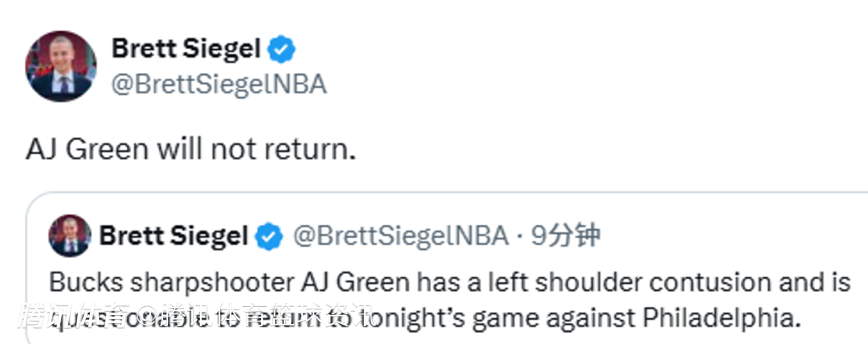Click "AJ Green" in the main tweet text

tap(86, 149)
